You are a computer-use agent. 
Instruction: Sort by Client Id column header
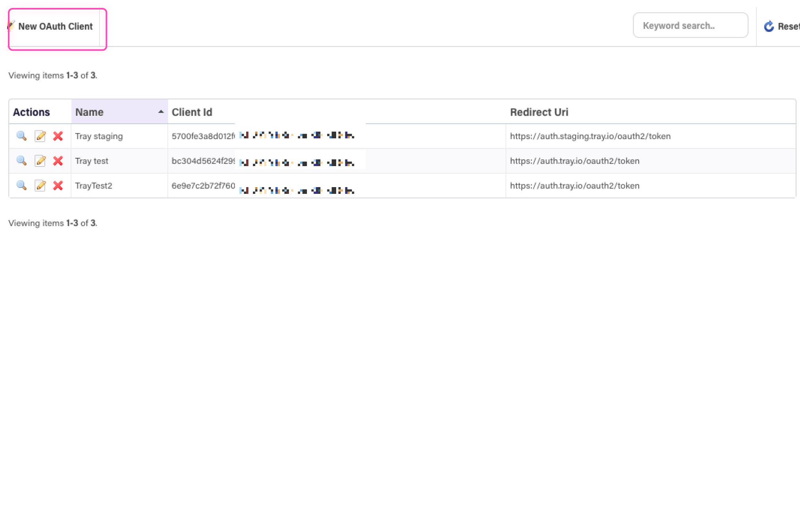point(192,112)
